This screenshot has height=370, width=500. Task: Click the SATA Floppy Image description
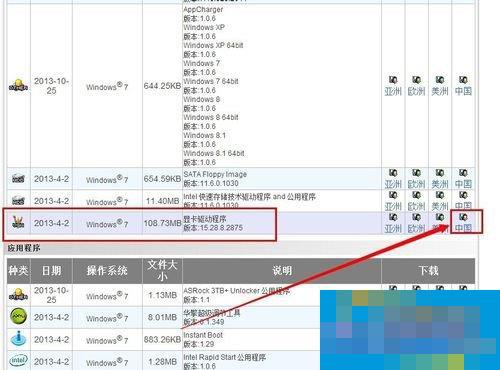tap(215, 174)
